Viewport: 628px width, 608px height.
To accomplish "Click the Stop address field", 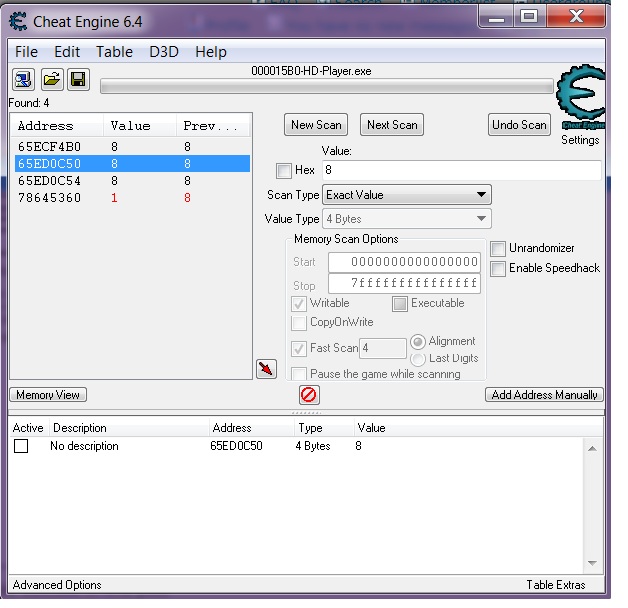I will pos(405,284).
